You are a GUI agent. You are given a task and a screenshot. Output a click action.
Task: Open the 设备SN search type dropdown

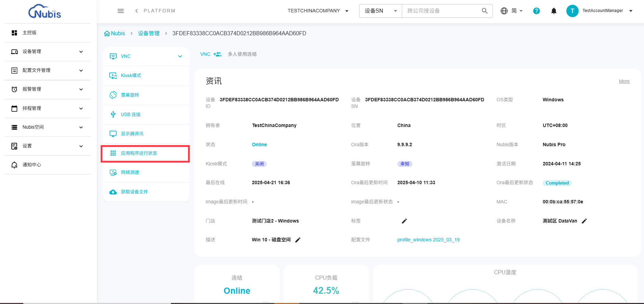(x=381, y=11)
